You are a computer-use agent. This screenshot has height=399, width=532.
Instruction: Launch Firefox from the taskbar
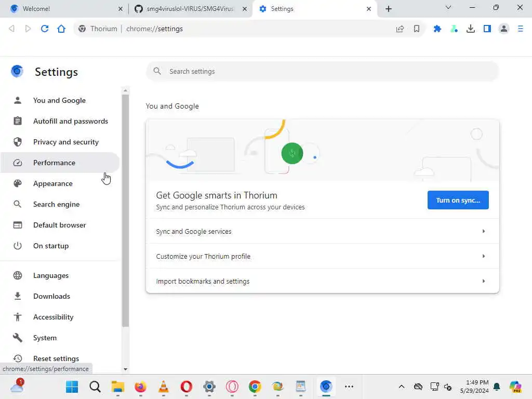click(140, 387)
